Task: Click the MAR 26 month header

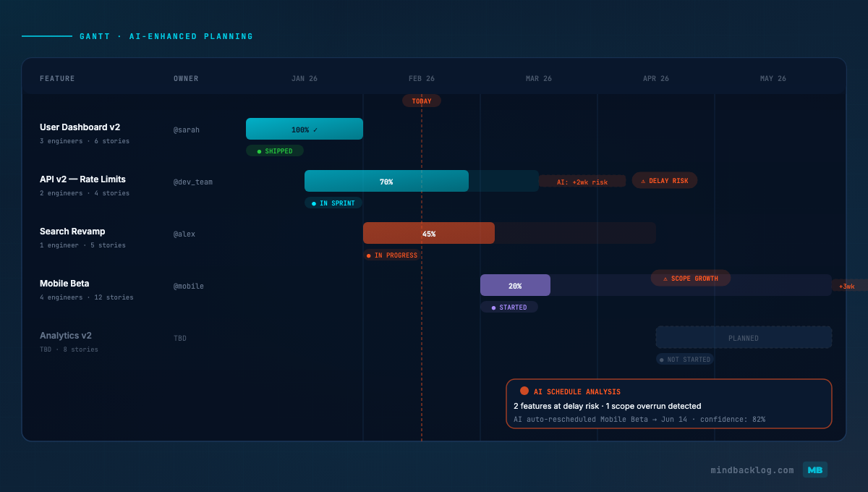Action: 539,79
